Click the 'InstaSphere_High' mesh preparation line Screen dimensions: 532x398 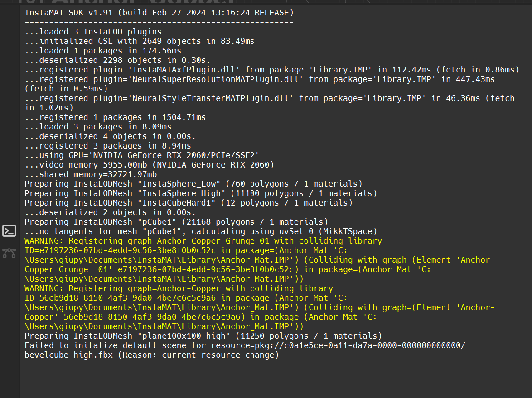click(x=200, y=193)
